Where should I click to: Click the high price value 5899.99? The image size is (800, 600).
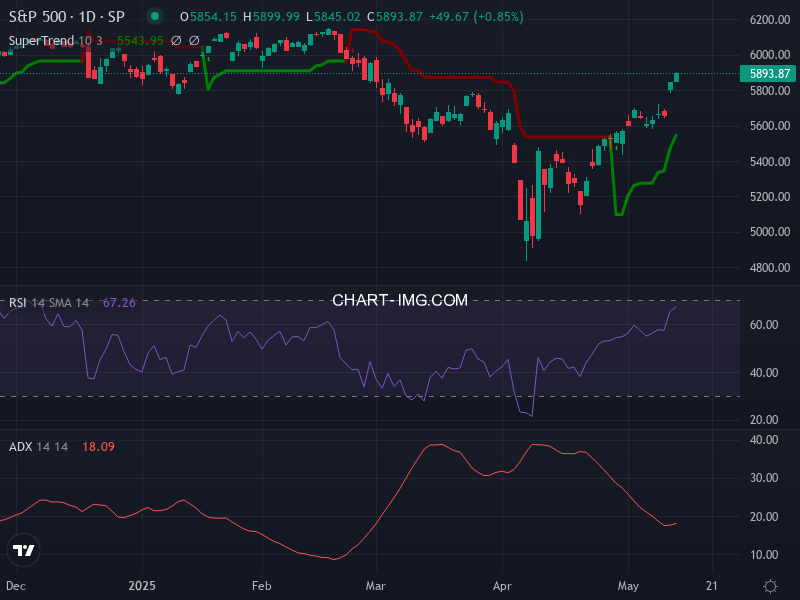[x=277, y=17]
